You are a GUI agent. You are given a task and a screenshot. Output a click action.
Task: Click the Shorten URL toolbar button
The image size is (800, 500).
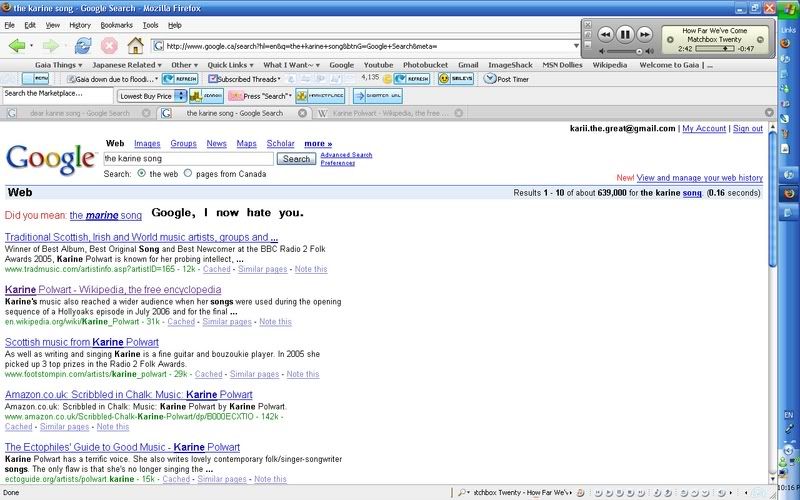tap(378, 96)
